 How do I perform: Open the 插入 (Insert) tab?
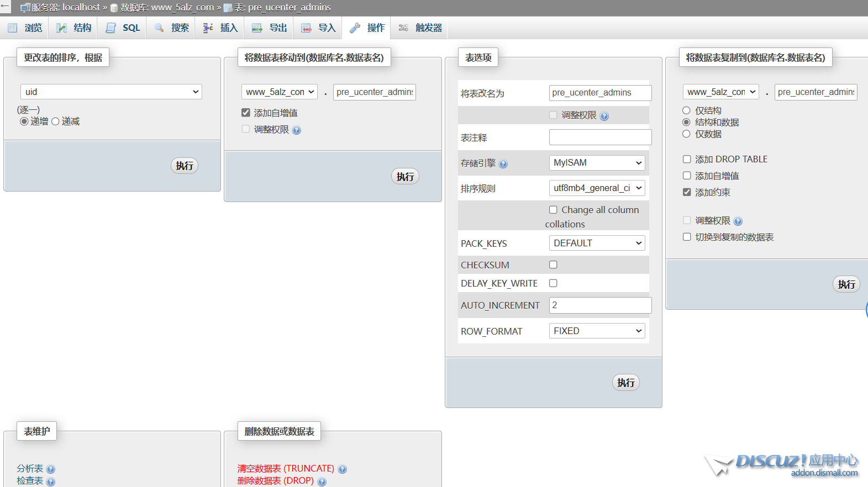(x=220, y=28)
